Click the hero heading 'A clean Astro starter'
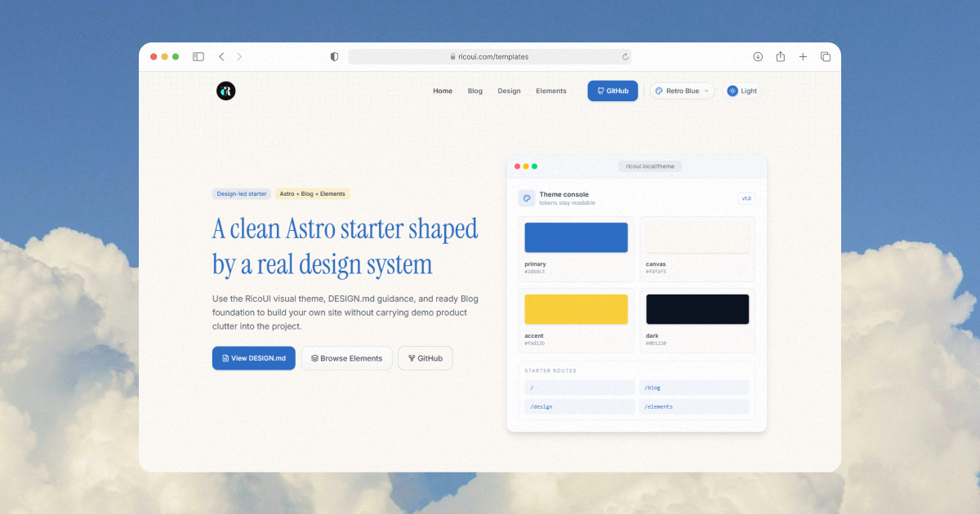Viewport: 980px width, 514px height. [x=346, y=246]
